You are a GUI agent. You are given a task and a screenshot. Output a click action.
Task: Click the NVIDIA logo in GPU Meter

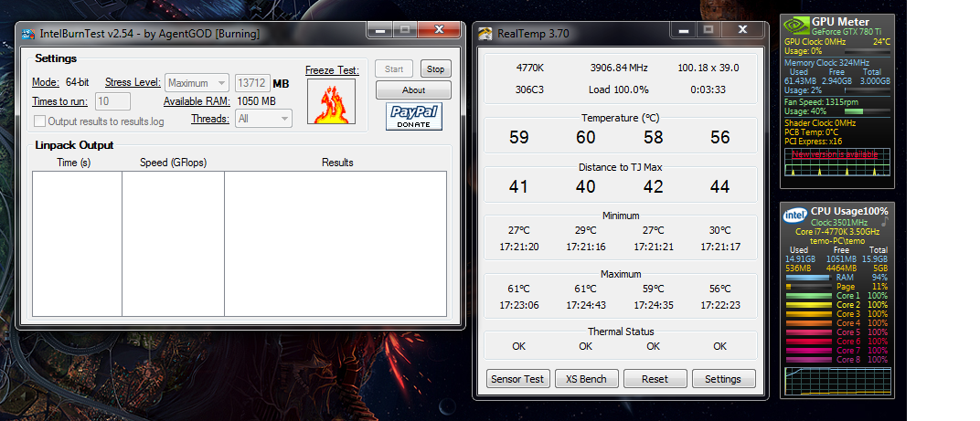pyautogui.click(x=796, y=26)
